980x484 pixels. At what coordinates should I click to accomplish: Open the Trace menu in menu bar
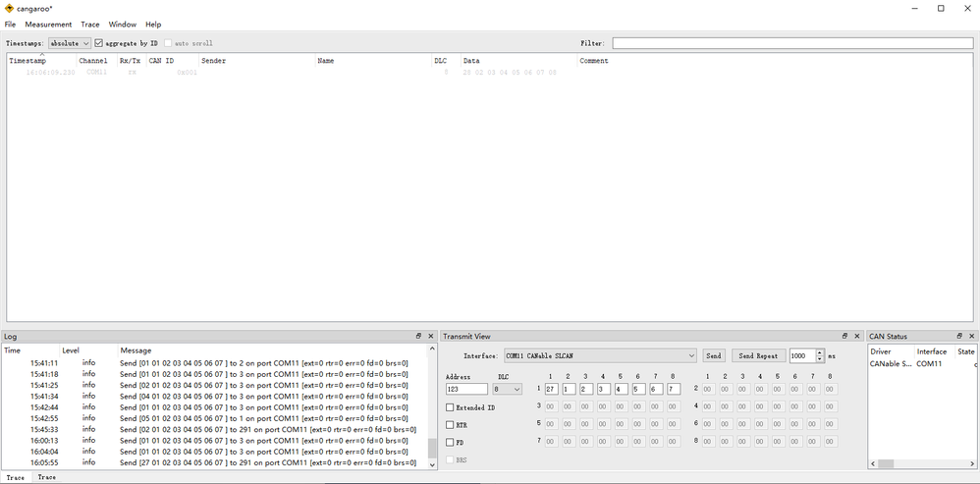click(x=90, y=25)
